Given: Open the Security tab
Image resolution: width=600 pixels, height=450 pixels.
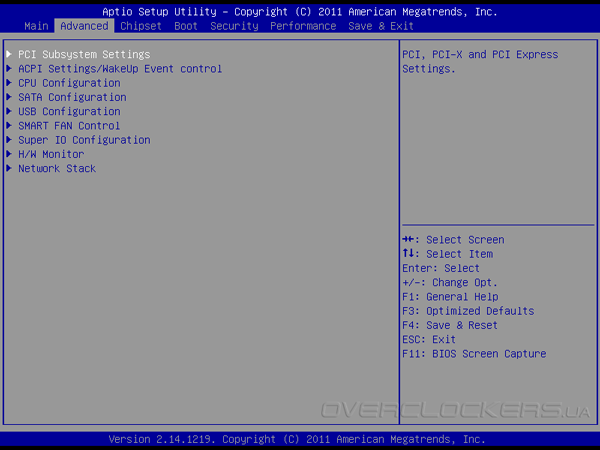Looking at the screenshot, I should pyautogui.click(x=234, y=26).
